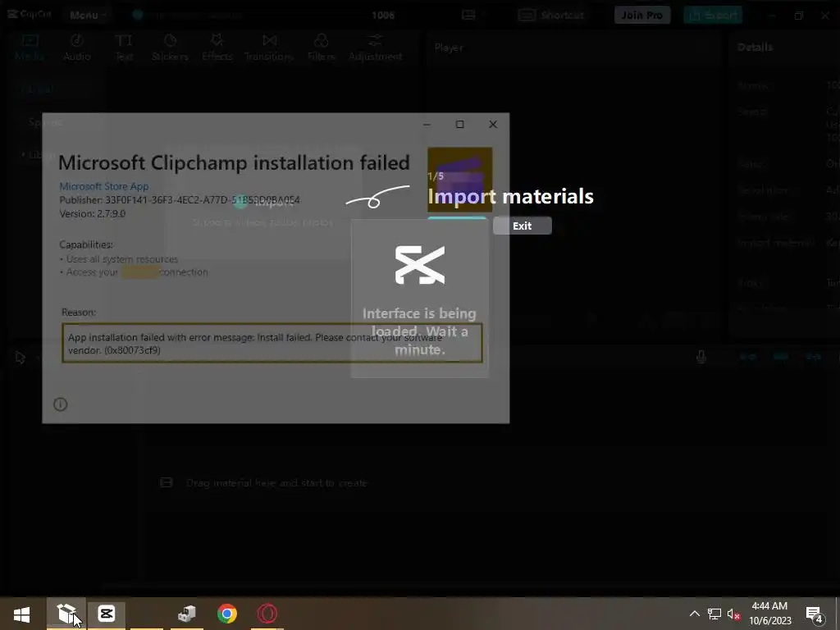Click the Reason: label
The image size is (840, 630).
79,313
